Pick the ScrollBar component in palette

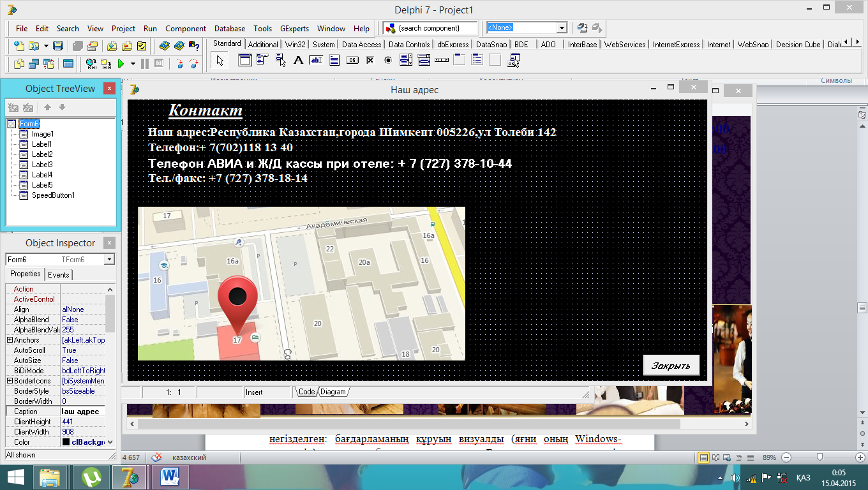coord(441,61)
